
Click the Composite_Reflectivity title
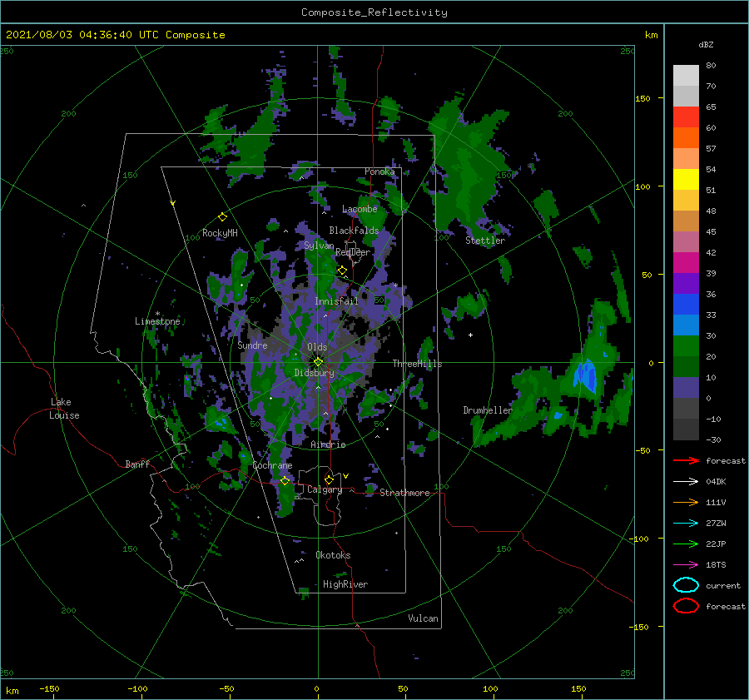[374, 12]
